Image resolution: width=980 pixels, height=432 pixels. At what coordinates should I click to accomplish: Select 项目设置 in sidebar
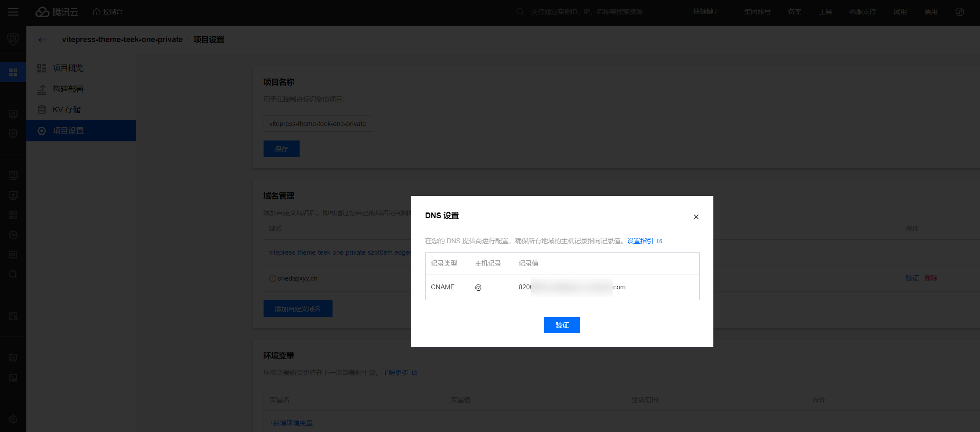[x=81, y=131]
